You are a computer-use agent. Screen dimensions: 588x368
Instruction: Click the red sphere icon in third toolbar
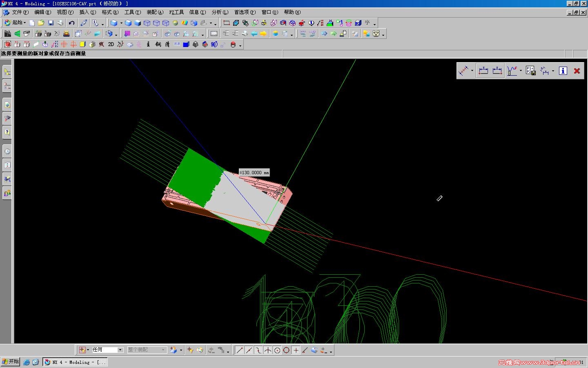(x=233, y=44)
